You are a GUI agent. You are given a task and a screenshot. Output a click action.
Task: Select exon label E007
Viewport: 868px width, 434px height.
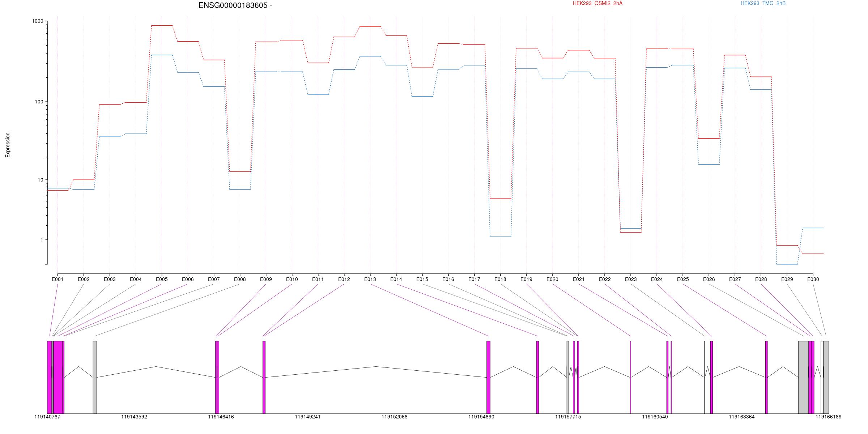pyautogui.click(x=214, y=279)
